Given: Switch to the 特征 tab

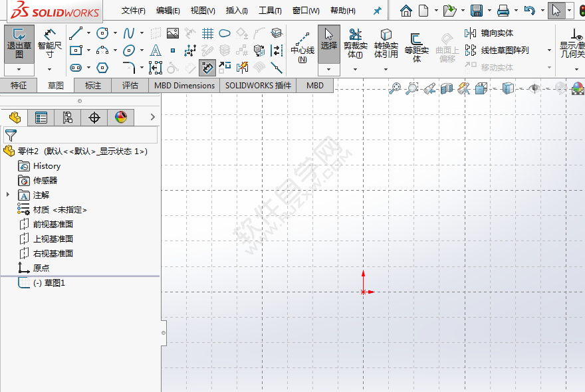Looking at the screenshot, I should coord(19,86).
